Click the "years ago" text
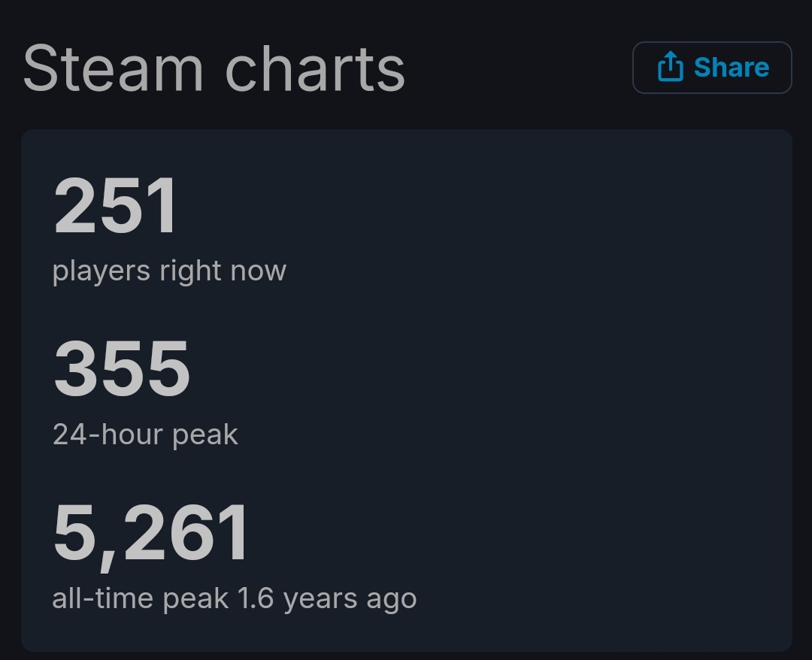The height and width of the screenshot is (660, 812). click(x=350, y=598)
